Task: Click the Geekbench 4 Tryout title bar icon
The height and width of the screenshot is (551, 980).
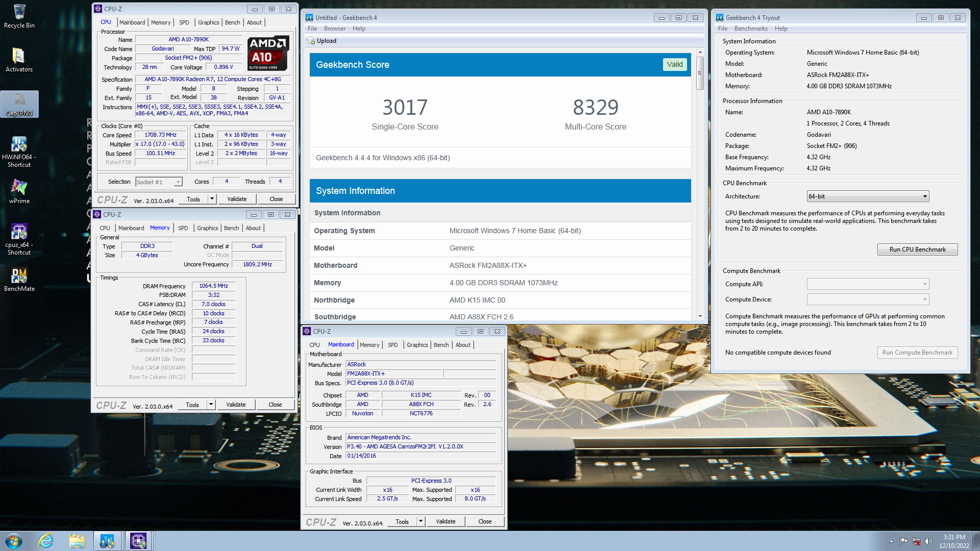Action: click(x=720, y=17)
